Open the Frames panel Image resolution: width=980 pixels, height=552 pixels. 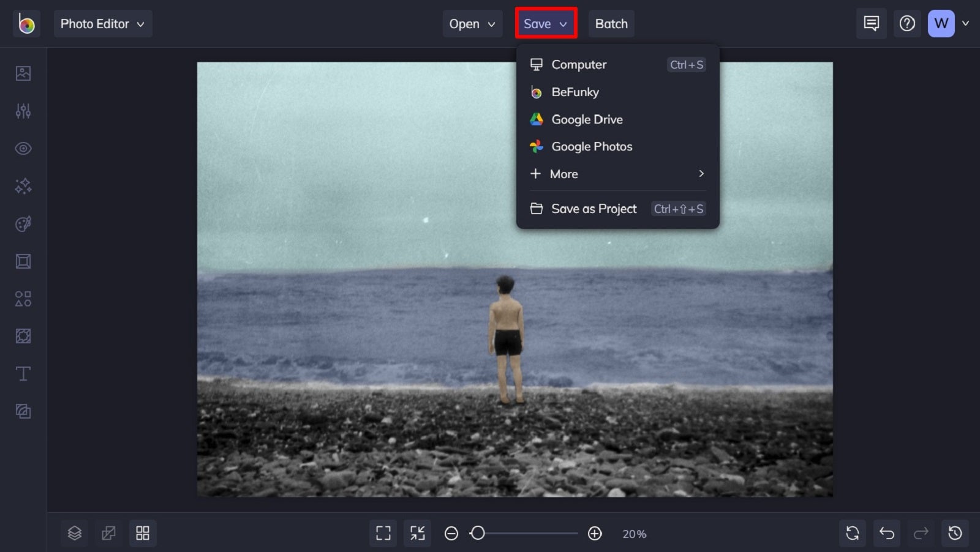tap(23, 261)
